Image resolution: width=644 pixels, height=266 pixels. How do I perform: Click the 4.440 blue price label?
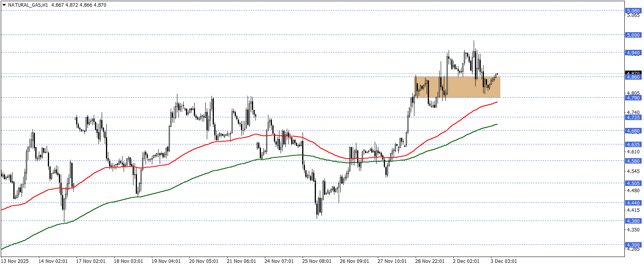633,203
